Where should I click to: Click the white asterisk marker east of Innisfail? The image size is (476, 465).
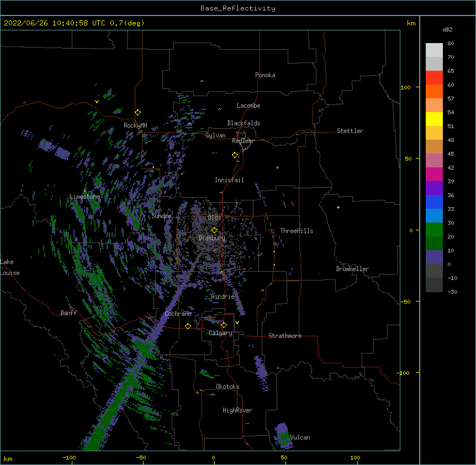tap(277, 167)
